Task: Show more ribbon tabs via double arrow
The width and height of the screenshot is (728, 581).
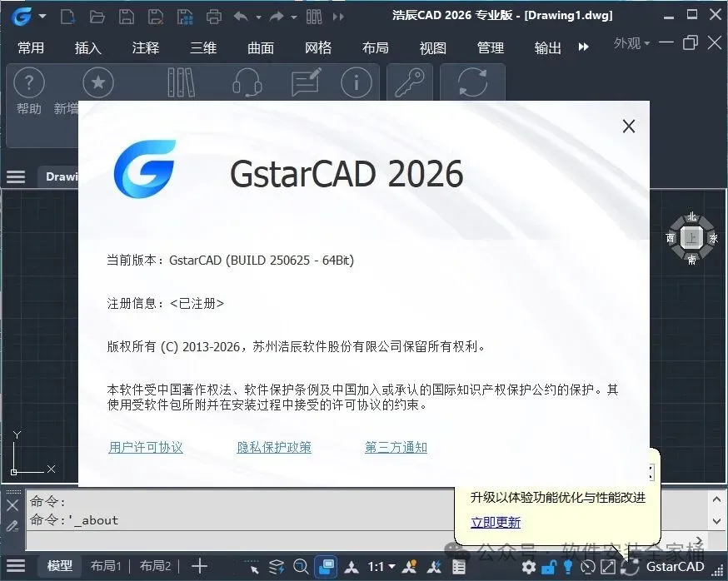Action: [584, 47]
